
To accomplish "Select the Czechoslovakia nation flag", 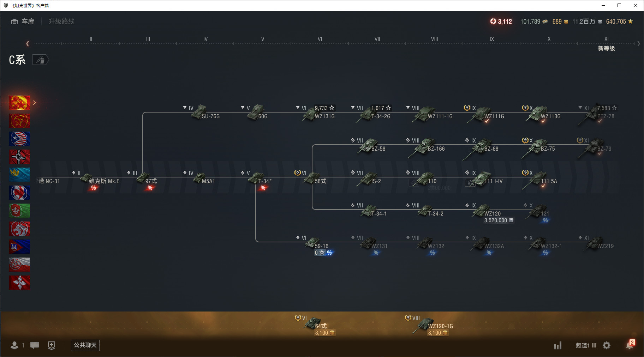I will click(19, 247).
